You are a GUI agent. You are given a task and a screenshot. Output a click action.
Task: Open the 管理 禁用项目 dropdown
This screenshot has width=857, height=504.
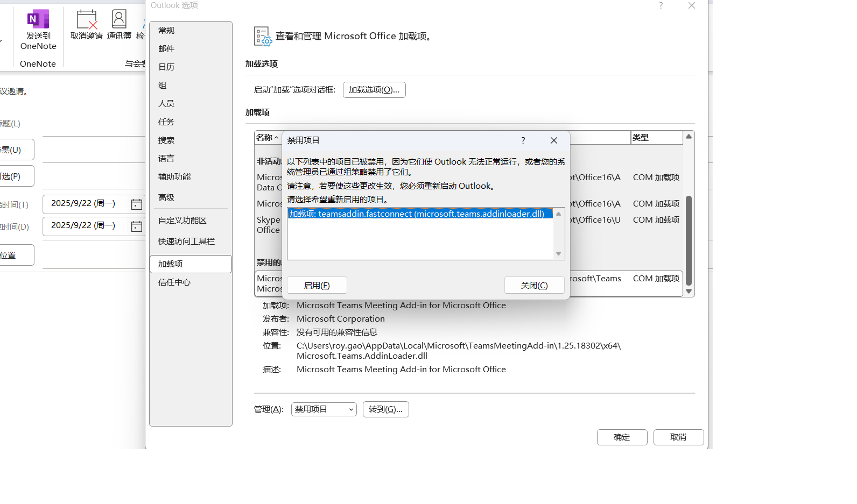point(324,409)
